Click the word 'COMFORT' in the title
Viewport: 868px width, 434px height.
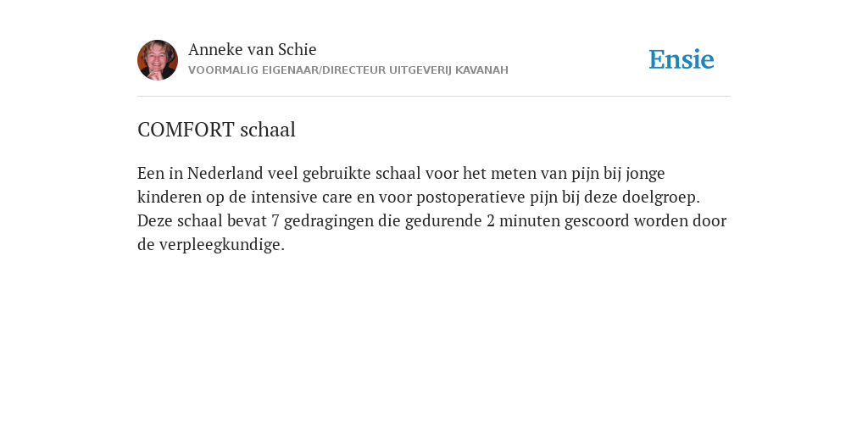(x=186, y=130)
